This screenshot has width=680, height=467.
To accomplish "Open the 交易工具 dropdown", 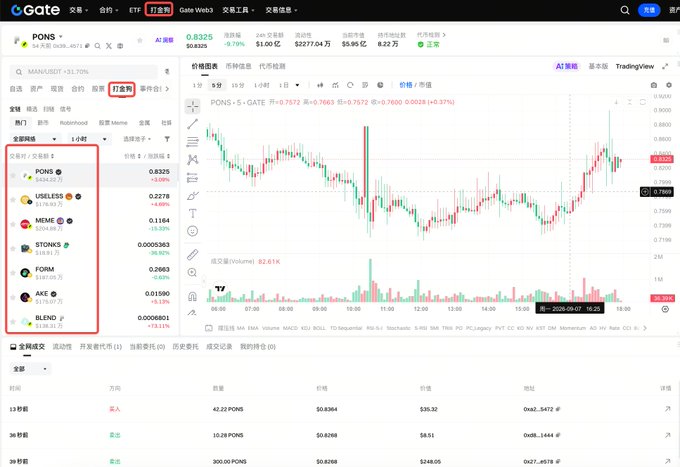I will [238, 10].
